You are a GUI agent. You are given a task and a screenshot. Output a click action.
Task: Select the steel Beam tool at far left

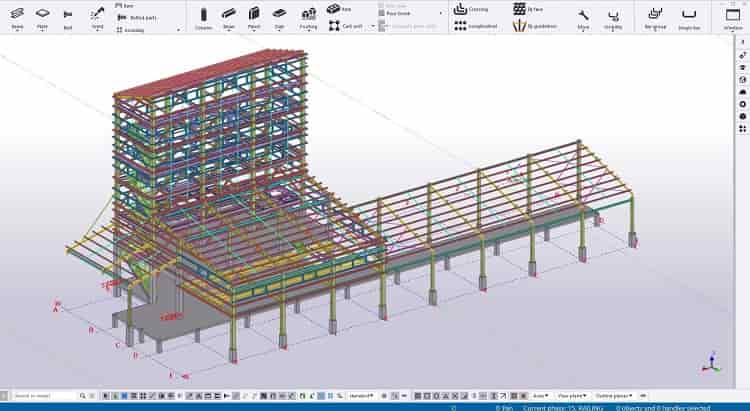pos(17,17)
